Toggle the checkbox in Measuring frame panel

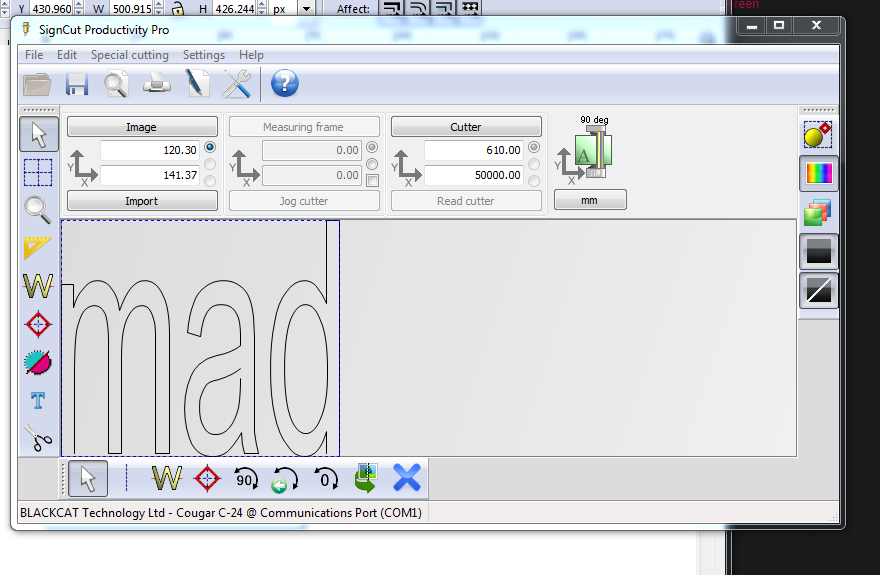tap(372, 181)
